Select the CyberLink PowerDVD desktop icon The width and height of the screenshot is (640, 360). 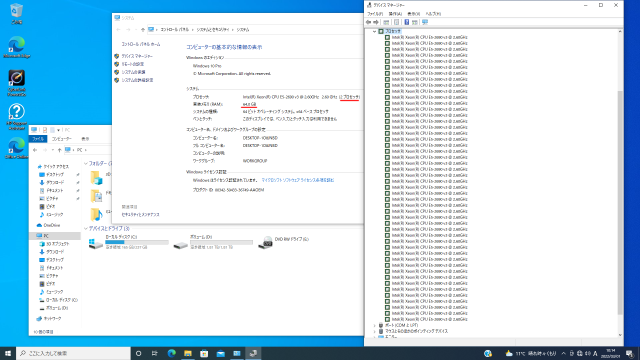pos(16,83)
